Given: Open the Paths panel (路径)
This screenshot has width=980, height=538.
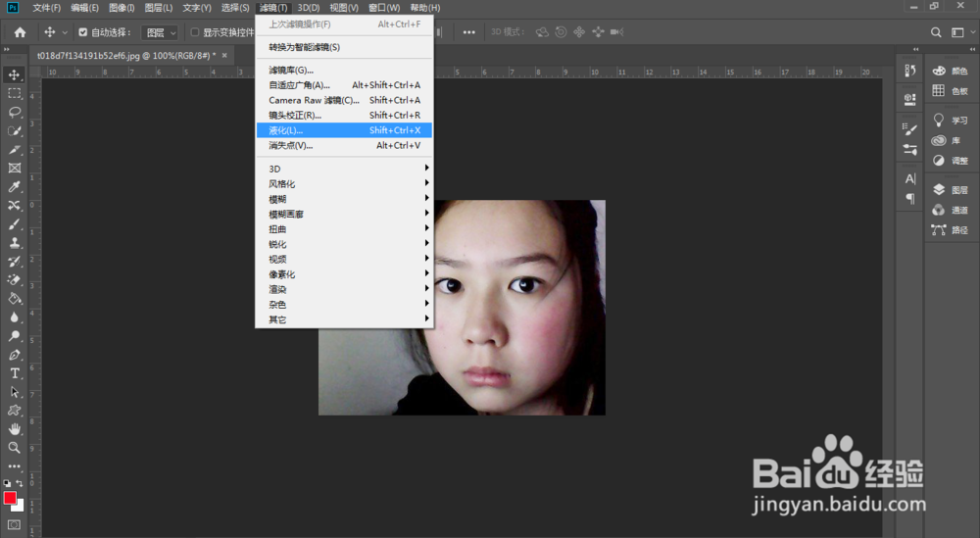Looking at the screenshot, I should (950, 230).
